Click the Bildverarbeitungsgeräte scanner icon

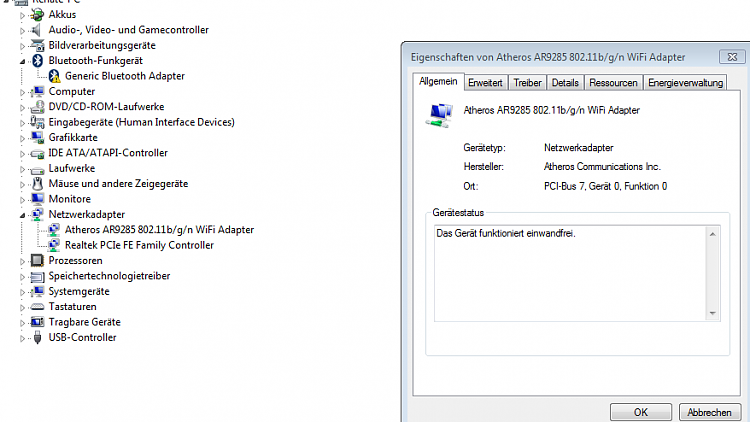(x=37, y=45)
